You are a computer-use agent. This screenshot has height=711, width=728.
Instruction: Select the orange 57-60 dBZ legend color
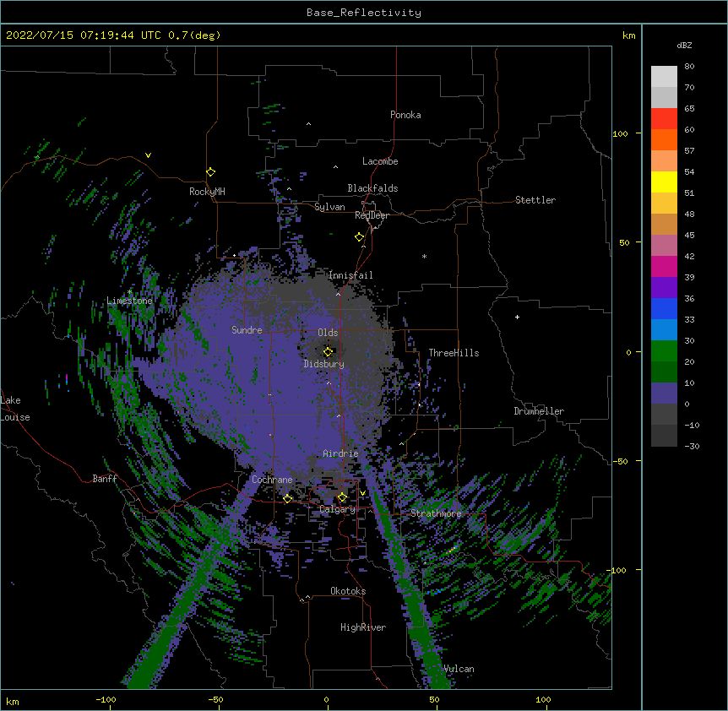(x=664, y=139)
